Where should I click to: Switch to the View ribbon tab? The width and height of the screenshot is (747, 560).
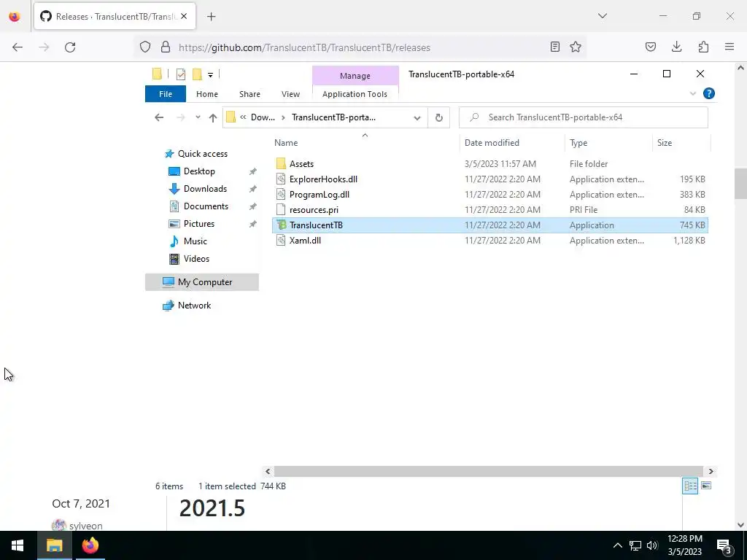pos(290,94)
